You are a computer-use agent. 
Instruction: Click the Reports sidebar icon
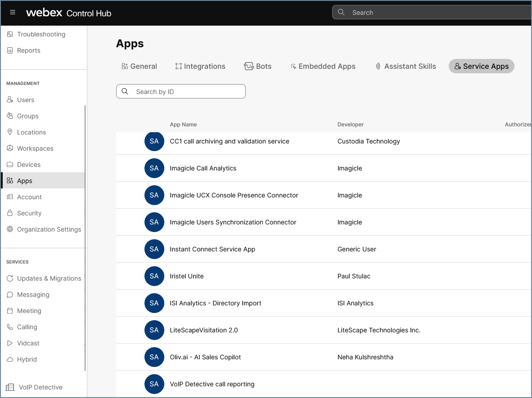(10, 50)
